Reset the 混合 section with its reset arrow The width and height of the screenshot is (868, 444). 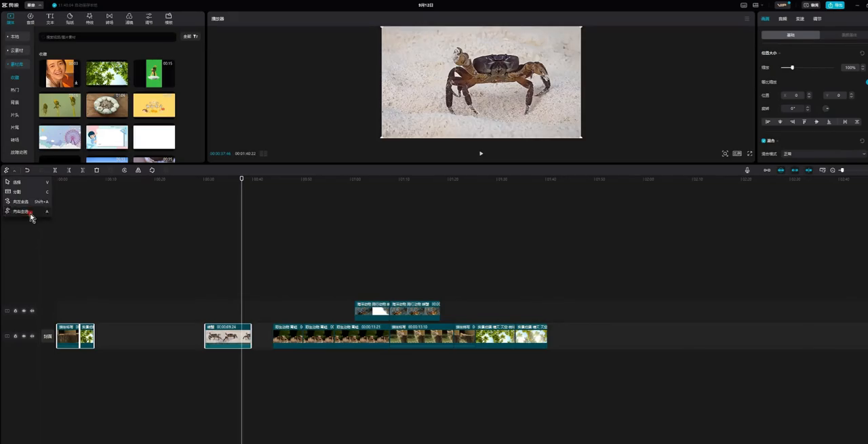click(x=862, y=141)
